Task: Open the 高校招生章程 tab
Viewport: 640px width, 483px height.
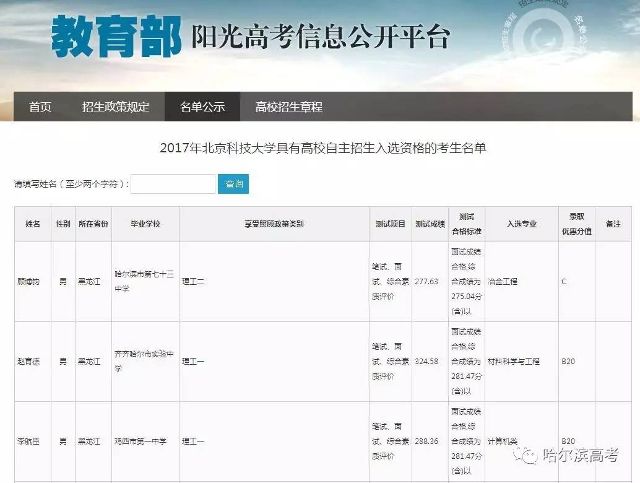Action: [x=289, y=107]
